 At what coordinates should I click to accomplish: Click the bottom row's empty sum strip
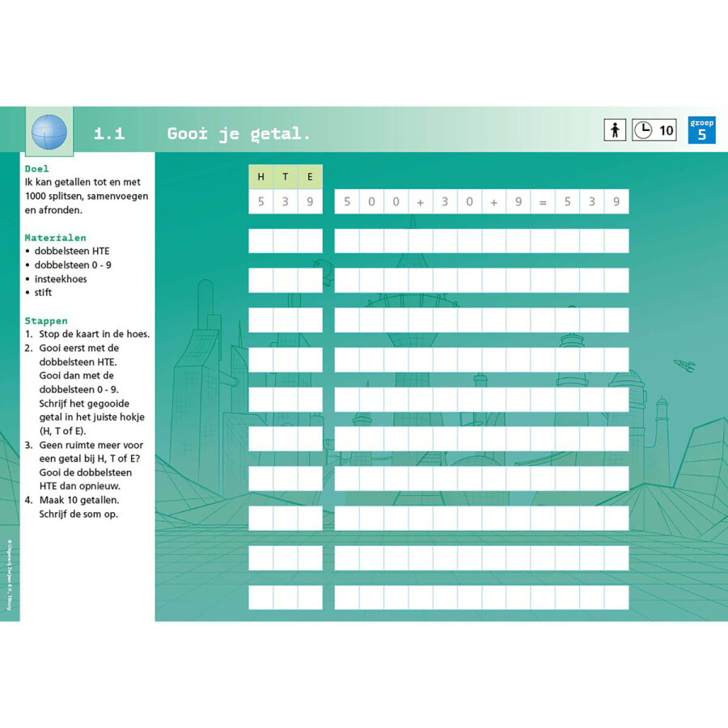pyautogui.click(x=481, y=597)
